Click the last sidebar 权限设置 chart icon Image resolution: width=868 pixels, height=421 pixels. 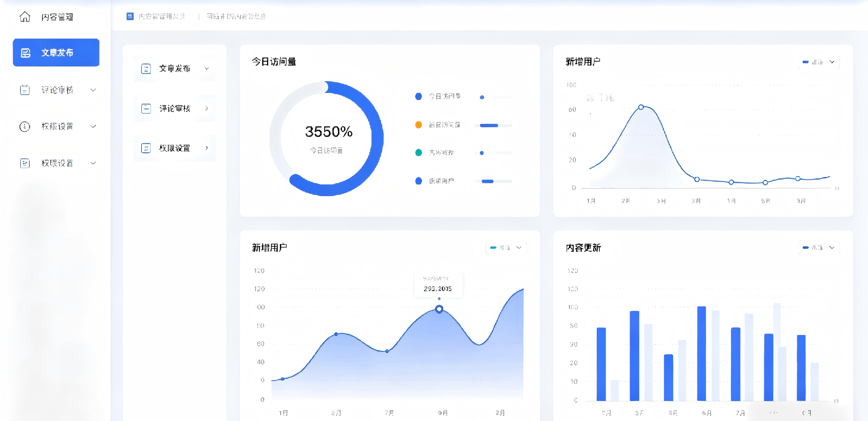pyautogui.click(x=24, y=163)
